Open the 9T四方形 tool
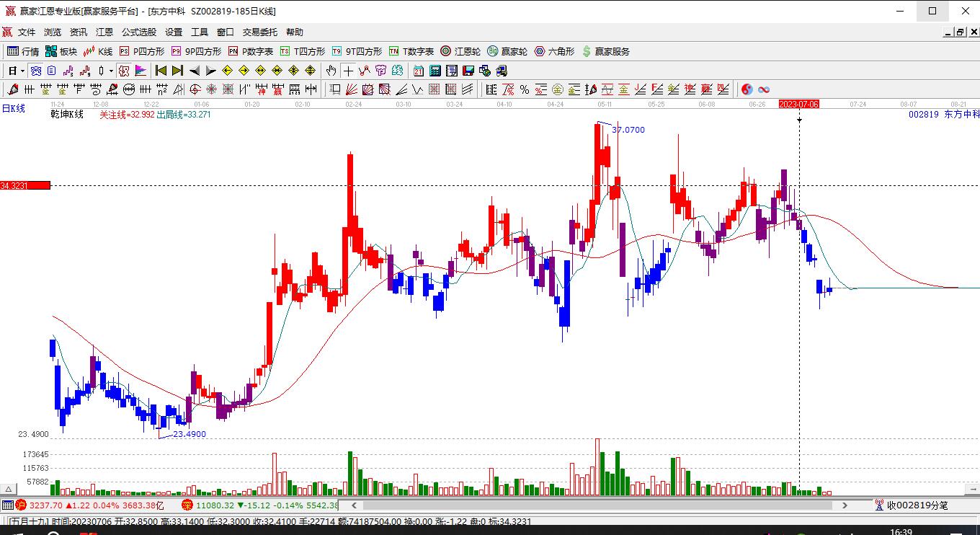 click(357, 51)
